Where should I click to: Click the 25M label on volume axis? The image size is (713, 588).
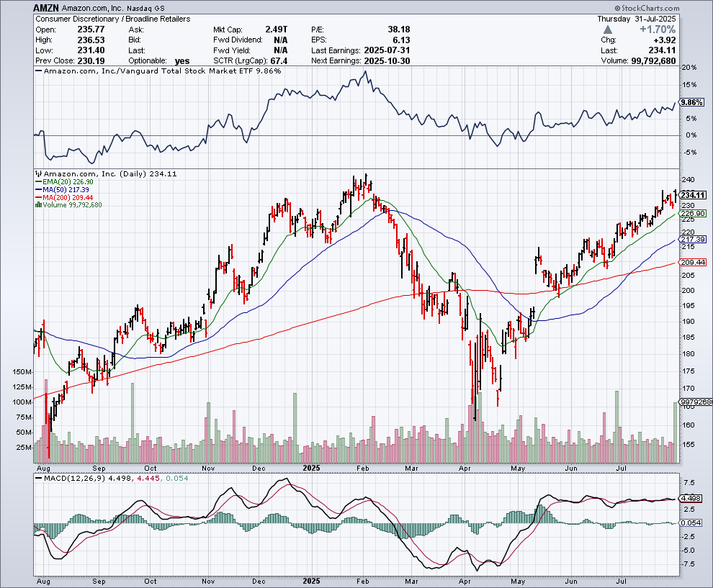point(24,447)
